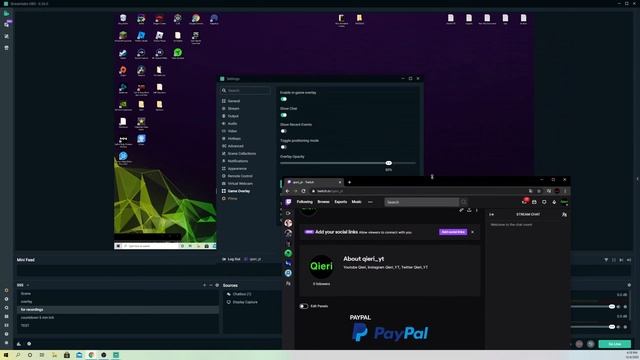Viewport: 640px width, 360px height.
Task: Toggle Edit Panels switch on Twitch page
Action: (303, 306)
